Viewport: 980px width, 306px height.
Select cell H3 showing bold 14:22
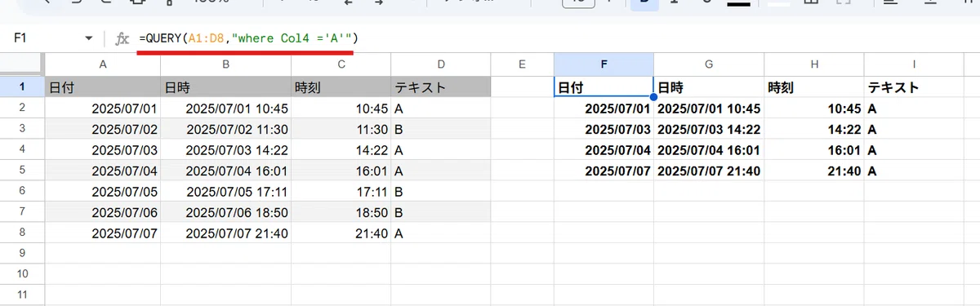pyautogui.click(x=814, y=129)
